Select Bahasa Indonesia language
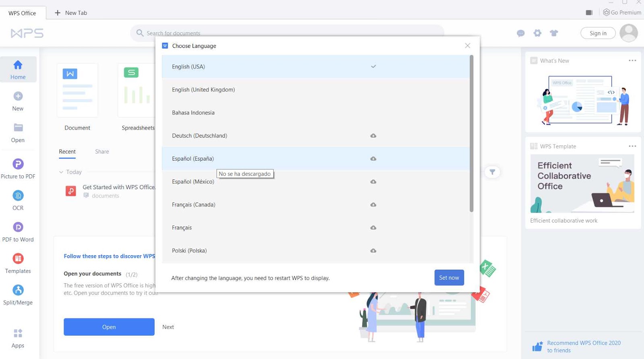Image resolution: width=644 pixels, height=359 pixels. click(316, 112)
